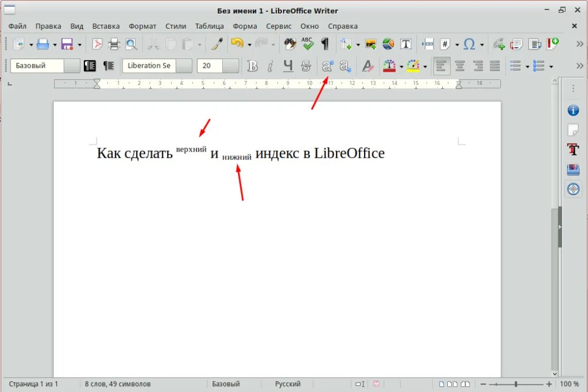
Task: Expand the font size 20 dropdown
Action: [230, 66]
